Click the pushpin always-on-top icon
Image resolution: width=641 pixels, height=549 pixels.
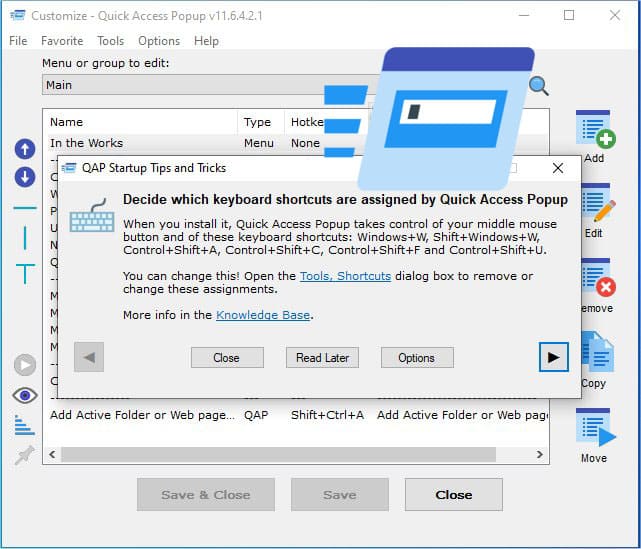click(25, 455)
